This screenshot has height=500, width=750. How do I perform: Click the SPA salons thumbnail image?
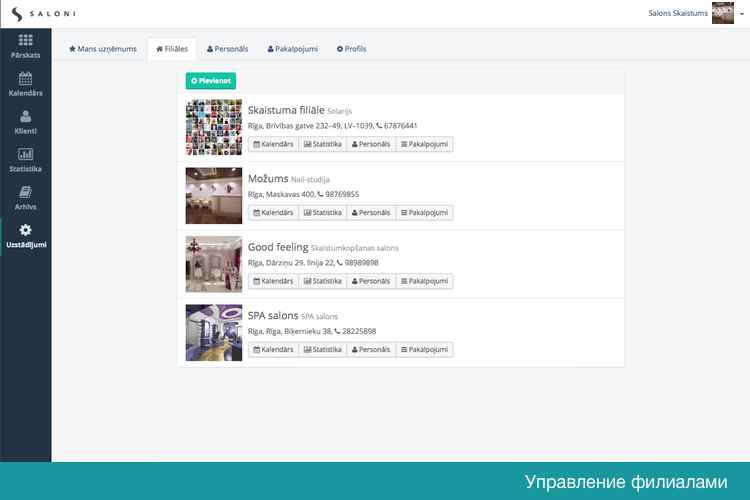214,333
